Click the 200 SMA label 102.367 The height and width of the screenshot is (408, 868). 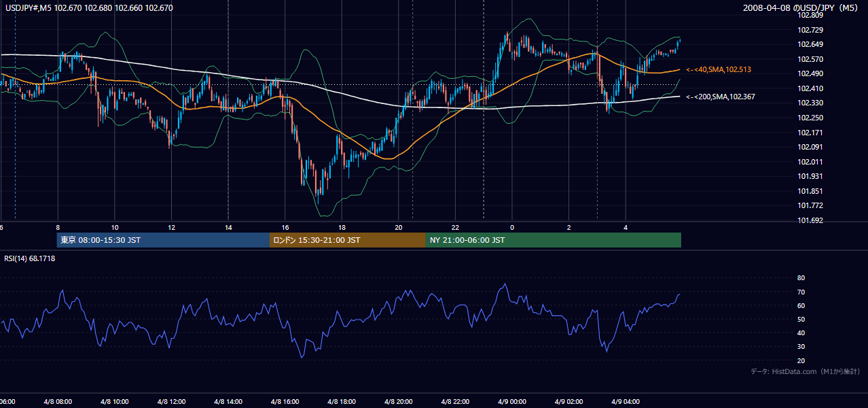click(721, 97)
